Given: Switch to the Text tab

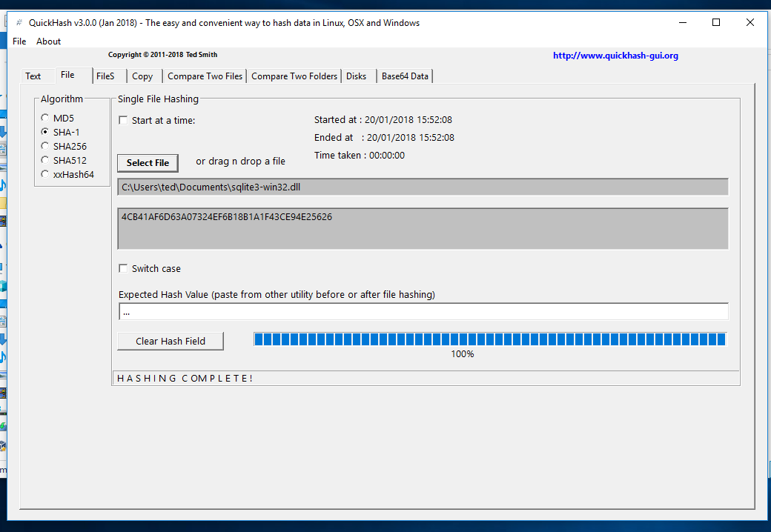Looking at the screenshot, I should 33,76.
